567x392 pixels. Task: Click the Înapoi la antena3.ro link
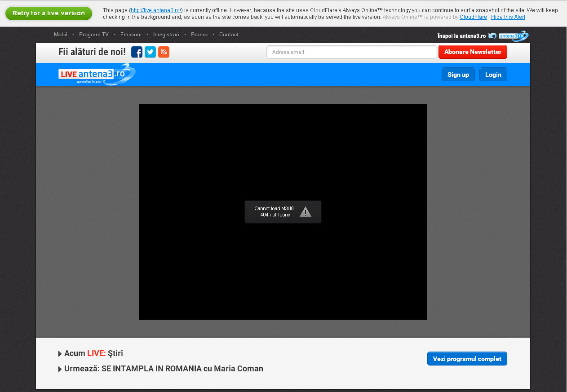coord(461,36)
